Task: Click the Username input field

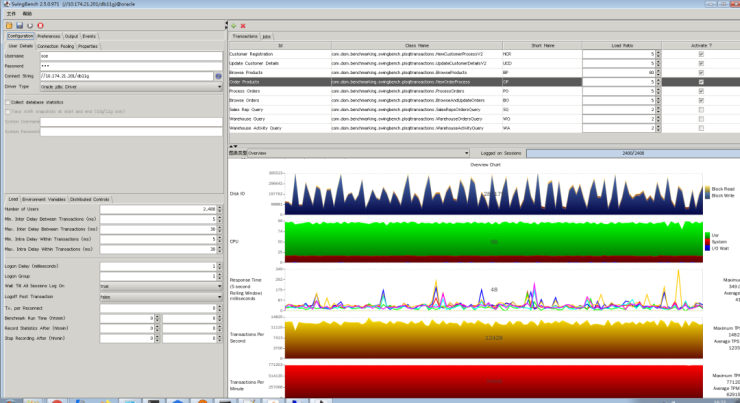Action: (x=130, y=56)
